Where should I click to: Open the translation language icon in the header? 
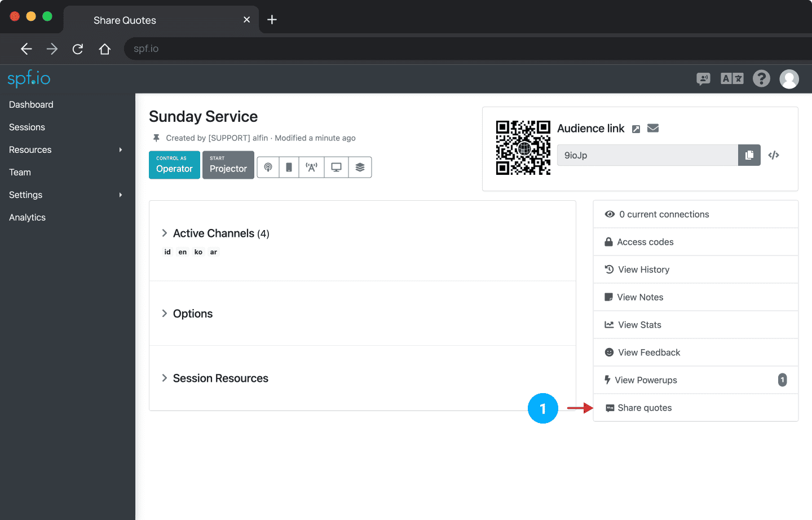click(731, 79)
